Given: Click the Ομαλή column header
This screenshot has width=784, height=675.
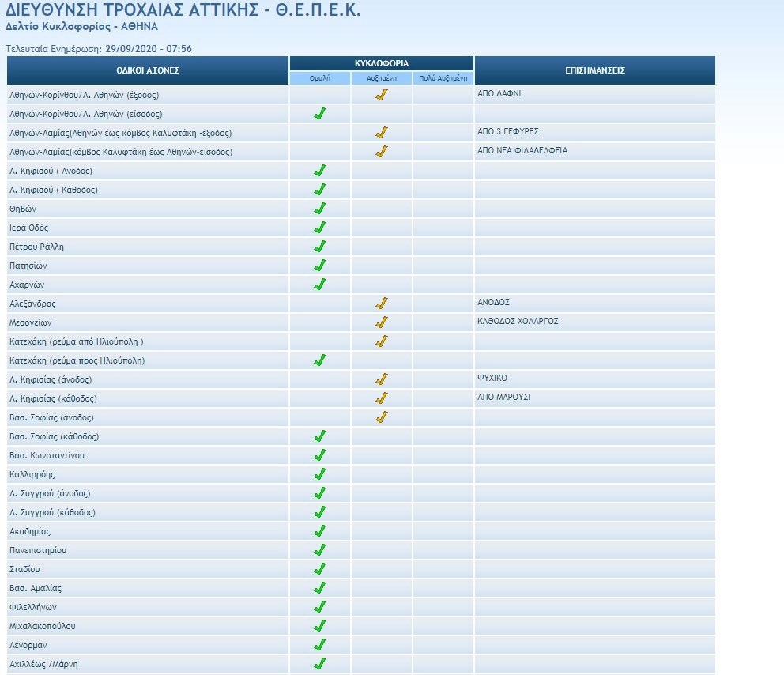Looking at the screenshot, I should pyautogui.click(x=320, y=78).
